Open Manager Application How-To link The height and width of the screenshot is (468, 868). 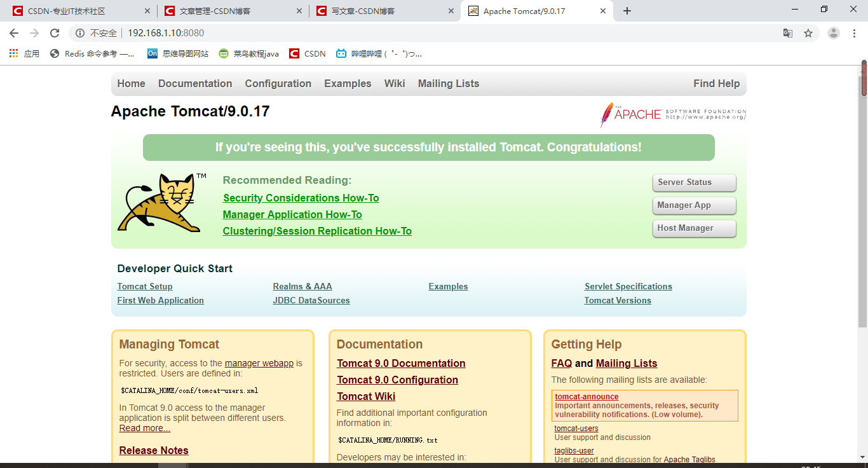pos(292,215)
